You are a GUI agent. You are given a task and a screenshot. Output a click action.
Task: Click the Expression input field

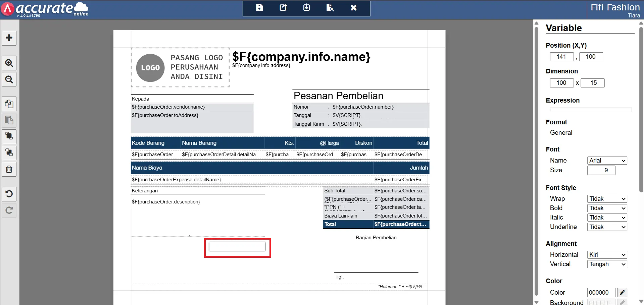pos(590,110)
